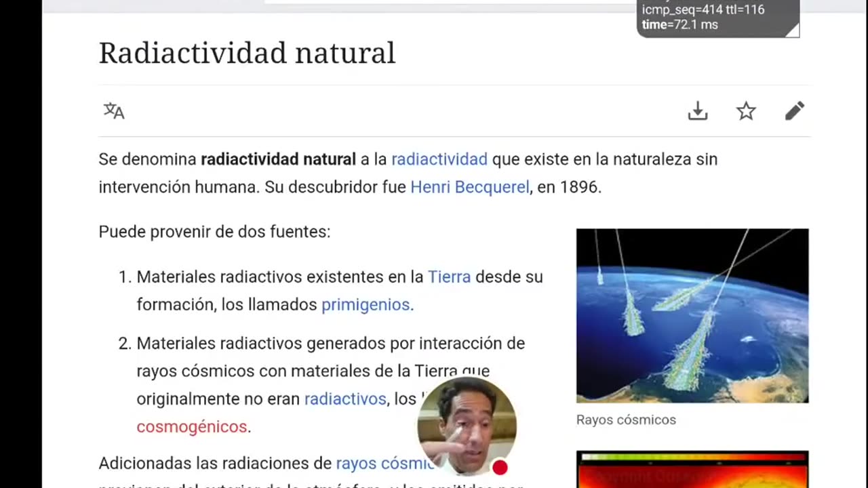Open the partially visible heat map image
Viewport: 868px width, 488px height.
(x=692, y=469)
